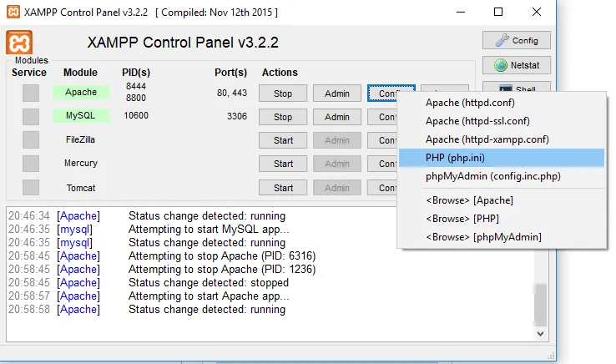Choose Apache (httpd-ssl.conf) menu entry

pyautogui.click(x=502, y=121)
